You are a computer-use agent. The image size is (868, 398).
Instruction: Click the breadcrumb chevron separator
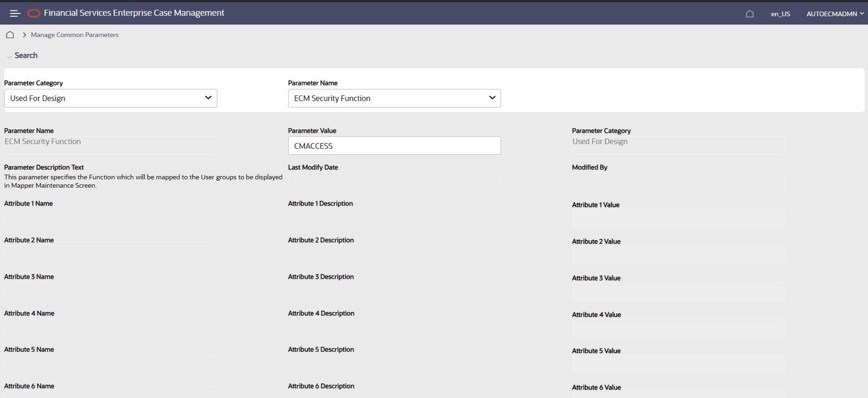25,35
